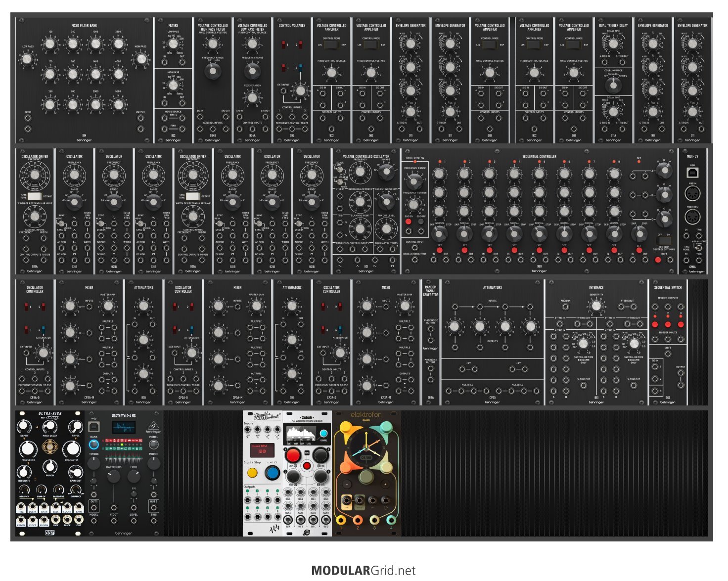Viewport: 728px width, 581px height.
Task: Toggle the Coarse Range switch on the Voltage Controlled Oscillator
Action: (340, 182)
